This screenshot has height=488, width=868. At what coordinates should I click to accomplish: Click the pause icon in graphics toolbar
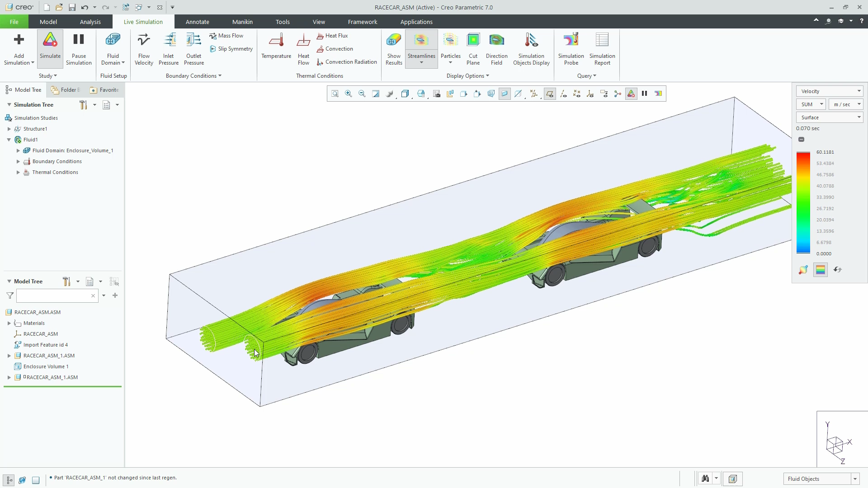(645, 94)
